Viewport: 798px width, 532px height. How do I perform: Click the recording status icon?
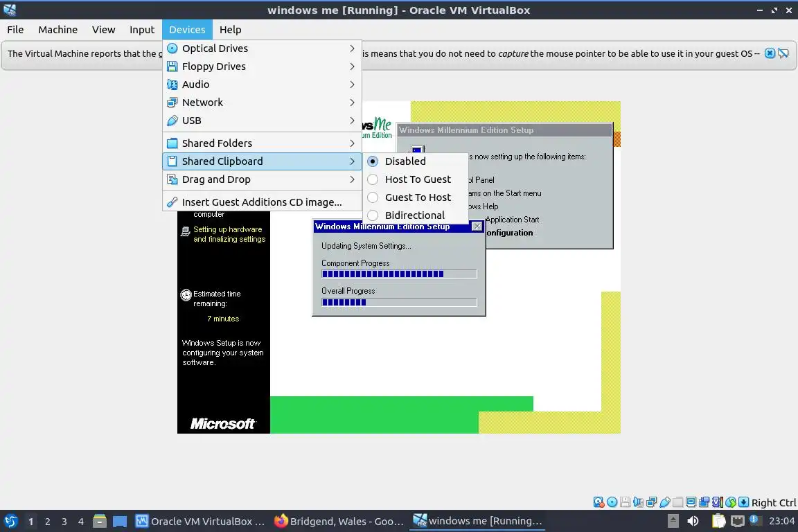[x=704, y=502]
